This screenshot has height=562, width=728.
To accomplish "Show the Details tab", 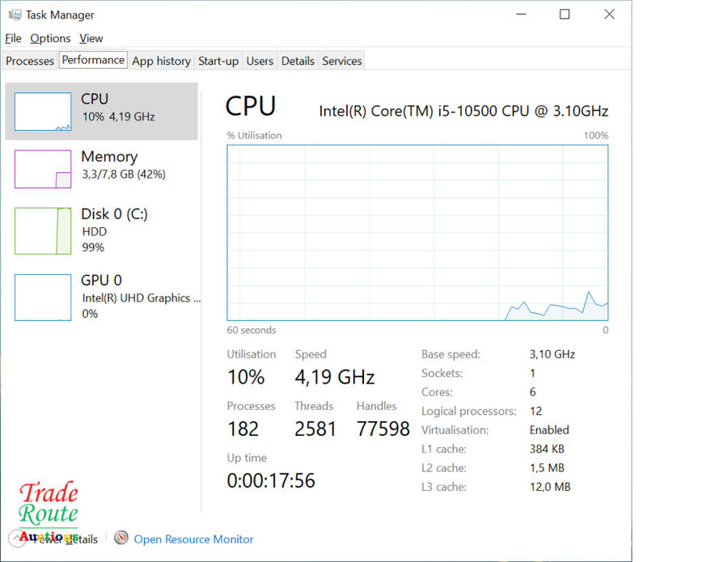I will coord(298,61).
